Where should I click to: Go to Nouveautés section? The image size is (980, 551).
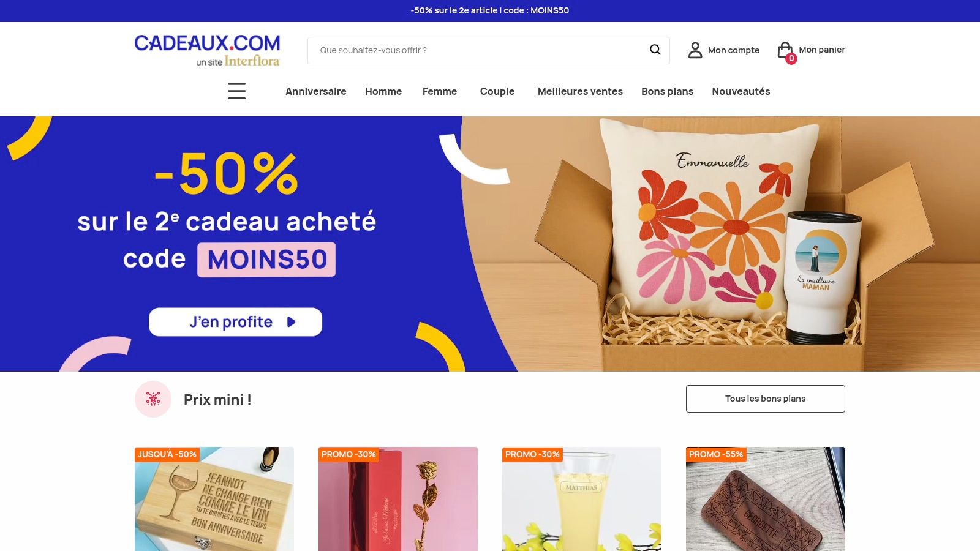click(x=741, y=91)
